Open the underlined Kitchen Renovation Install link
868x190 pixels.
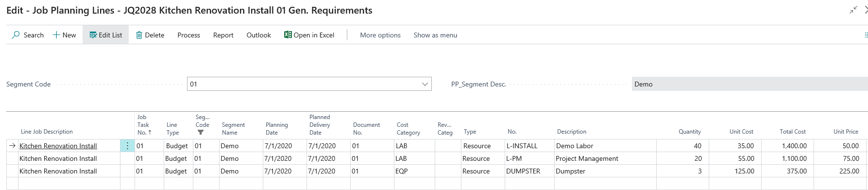pos(58,146)
